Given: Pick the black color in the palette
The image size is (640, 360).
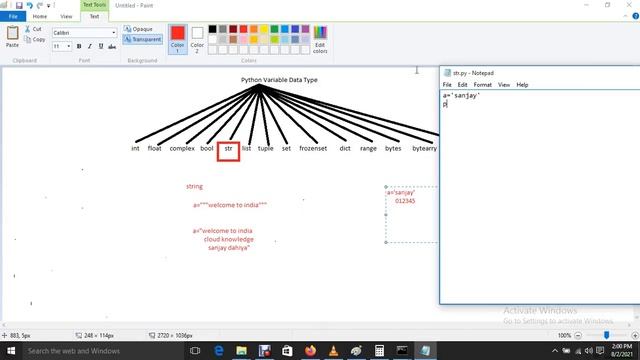Looking at the screenshot, I should click(x=212, y=29).
